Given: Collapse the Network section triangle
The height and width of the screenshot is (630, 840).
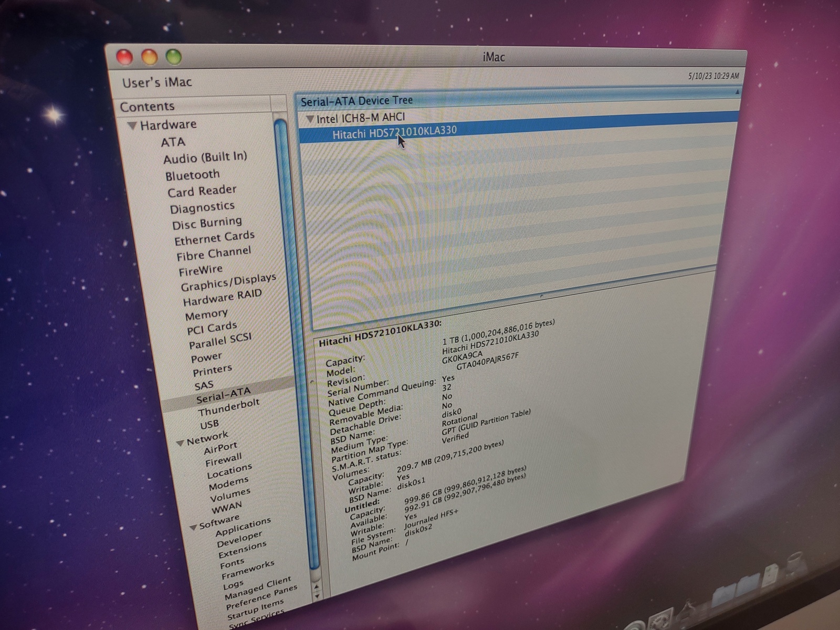Looking at the screenshot, I should [180, 443].
